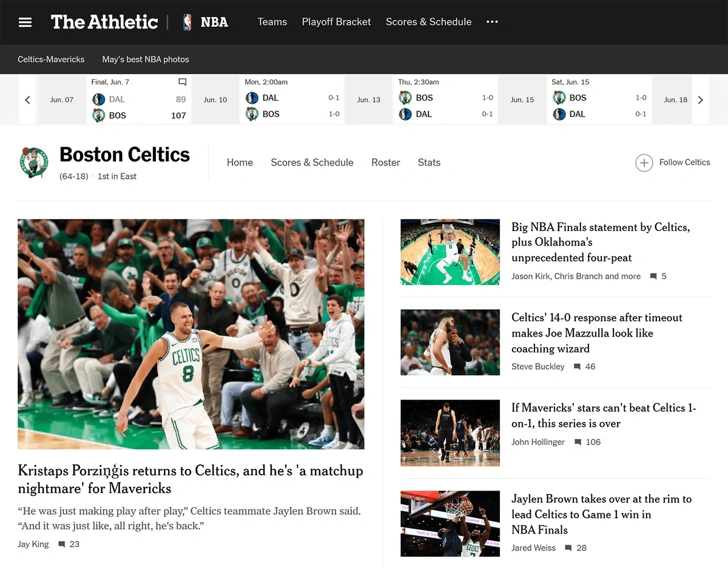
Task: Click Celtics logo in Thursday 2:30am game
Action: [405, 98]
